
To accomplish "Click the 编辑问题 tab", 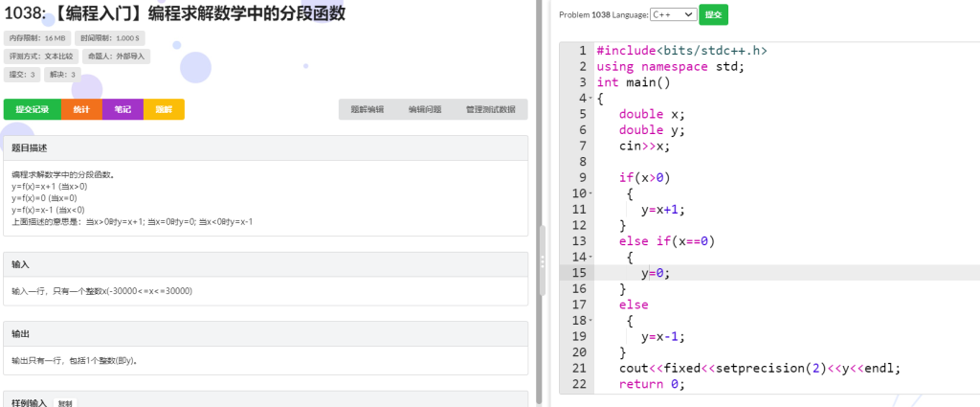I will (425, 109).
